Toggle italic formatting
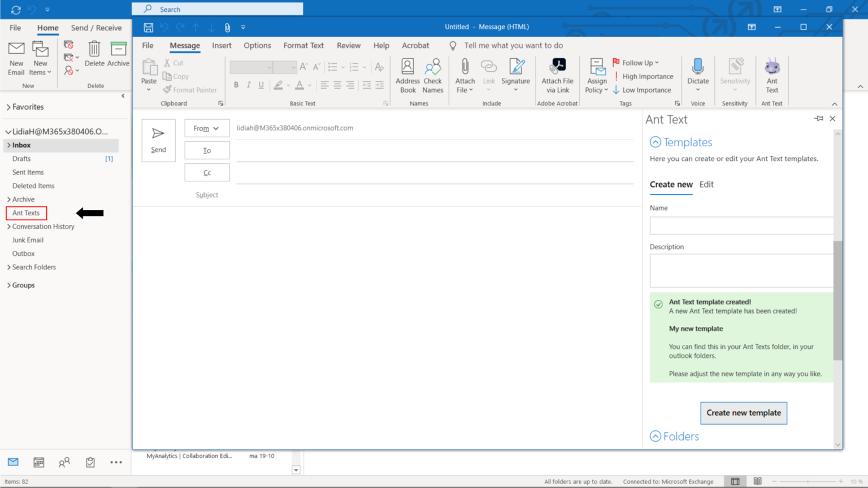 tap(249, 85)
